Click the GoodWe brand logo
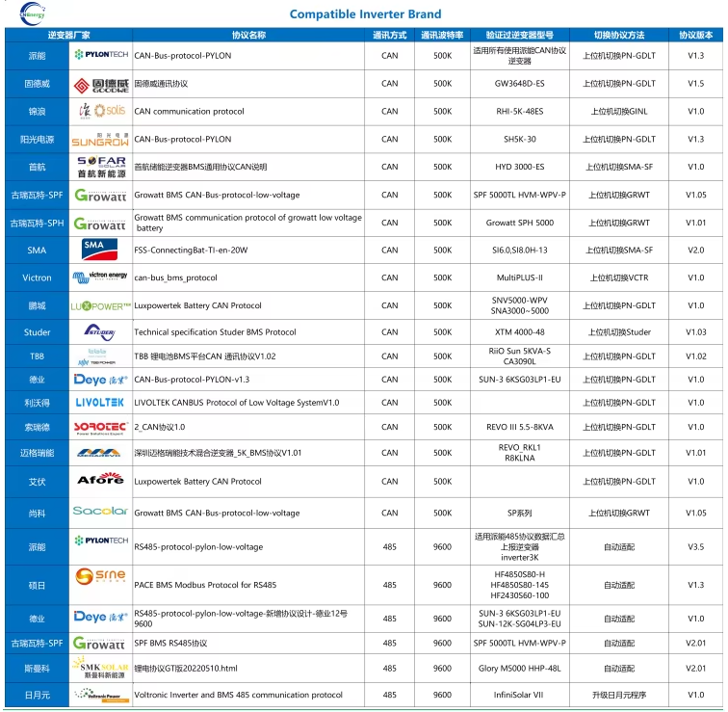 [100, 84]
